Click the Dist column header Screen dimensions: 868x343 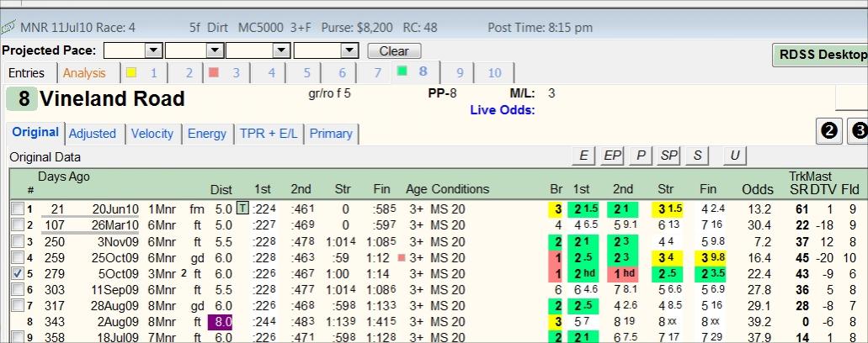tap(221, 189)
